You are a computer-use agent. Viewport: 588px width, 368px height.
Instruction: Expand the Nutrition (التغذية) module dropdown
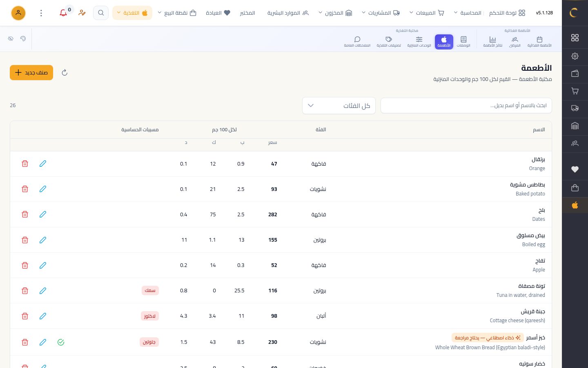[132, 13]
